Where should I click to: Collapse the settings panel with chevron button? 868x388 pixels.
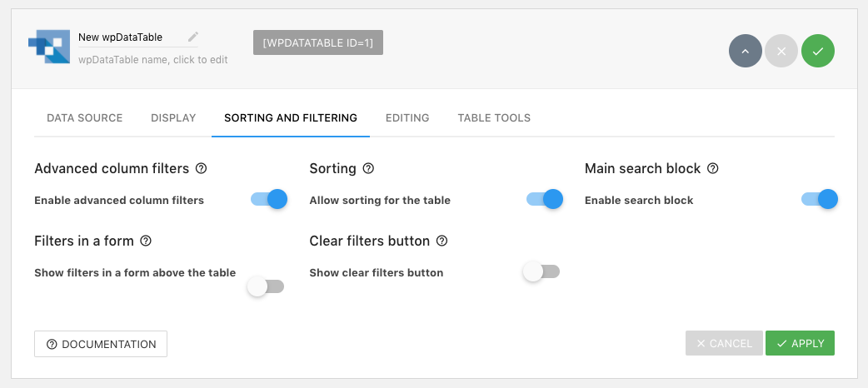click(x=746, y=51)
